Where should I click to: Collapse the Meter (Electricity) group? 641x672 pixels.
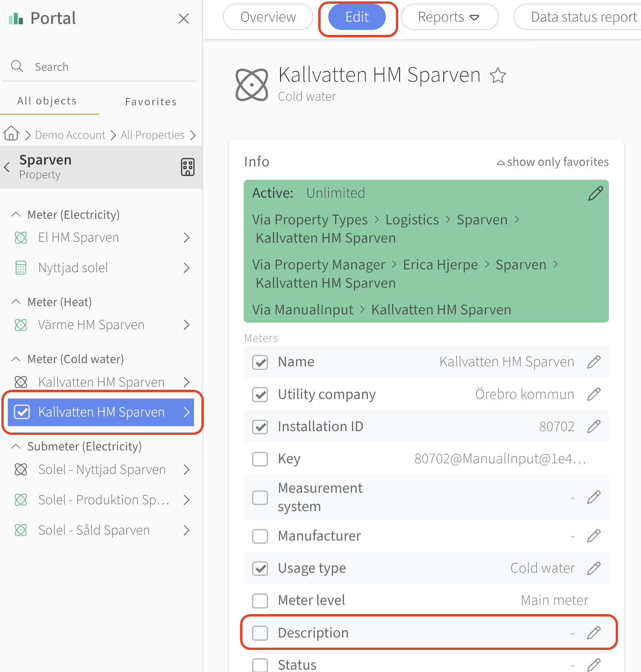click(x=16, y=214)
